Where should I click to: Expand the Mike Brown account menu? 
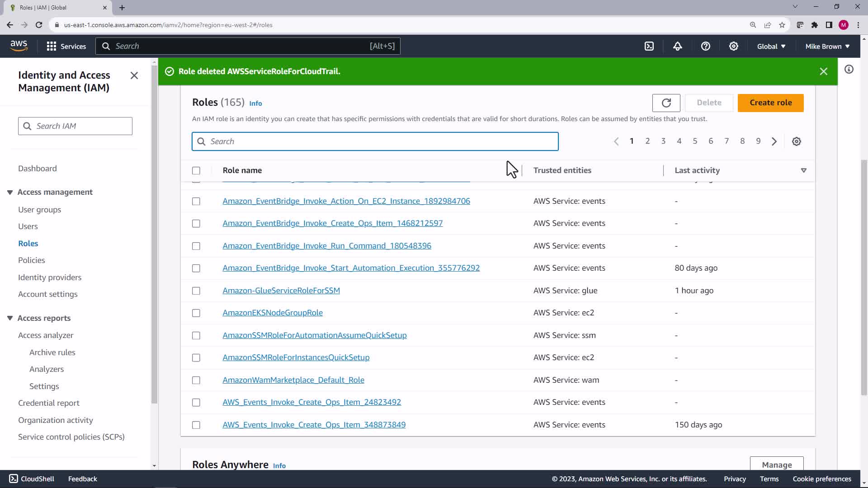coord(827,46)
